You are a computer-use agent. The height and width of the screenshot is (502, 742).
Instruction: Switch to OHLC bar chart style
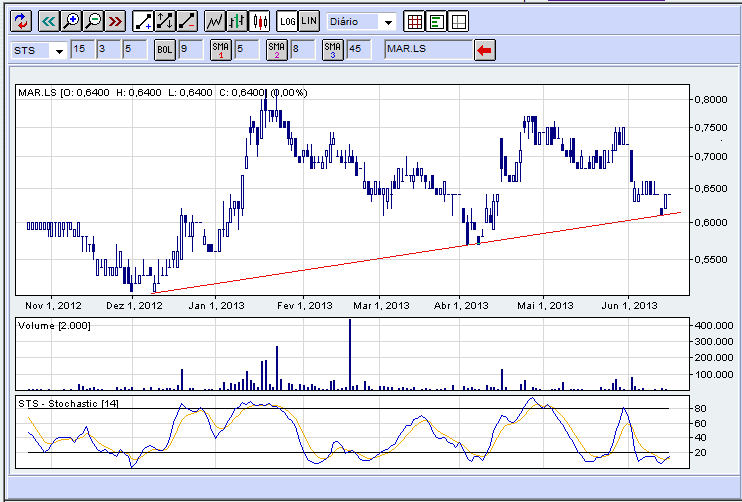(237, 21)
